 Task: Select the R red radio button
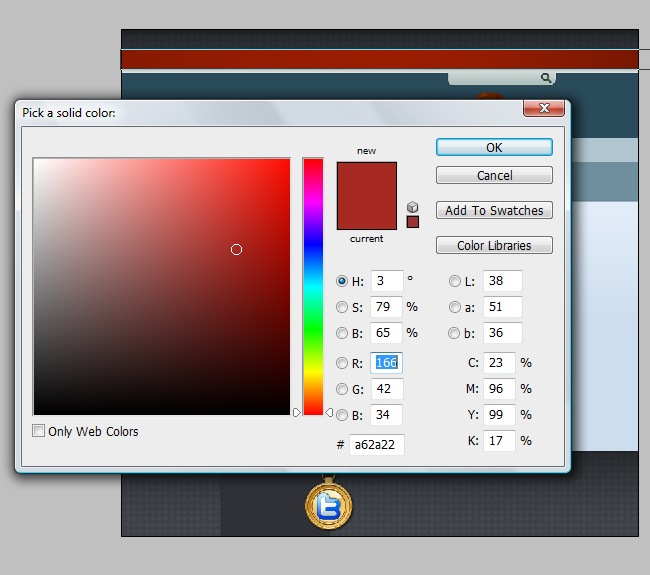[342, 363]
